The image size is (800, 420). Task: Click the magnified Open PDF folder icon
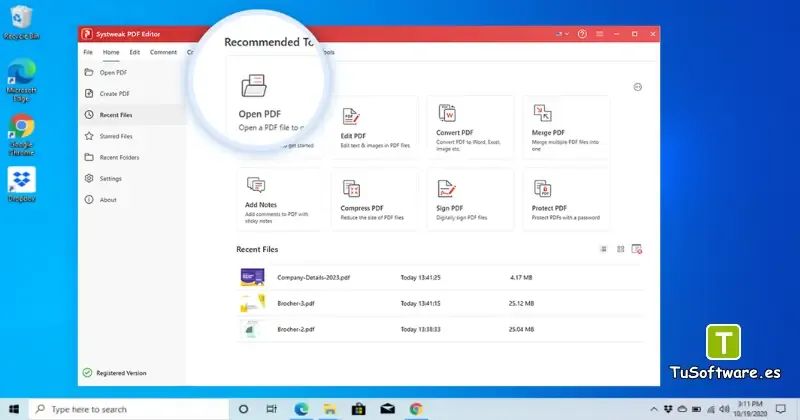point(254,86)
